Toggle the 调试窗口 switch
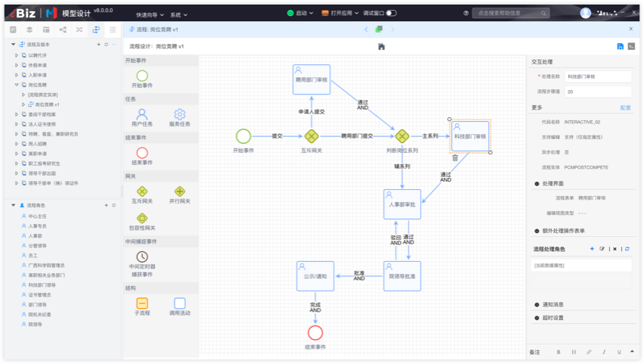 (x=391, y=13)
